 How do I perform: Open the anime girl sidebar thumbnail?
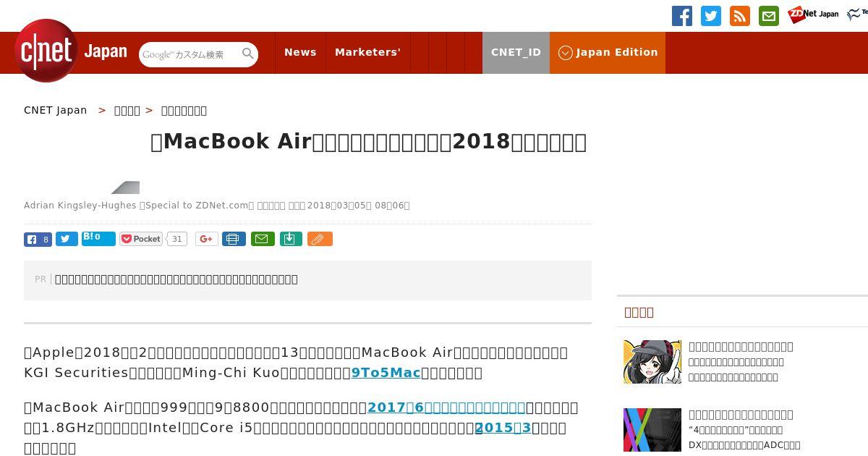(x=652, y=362)
